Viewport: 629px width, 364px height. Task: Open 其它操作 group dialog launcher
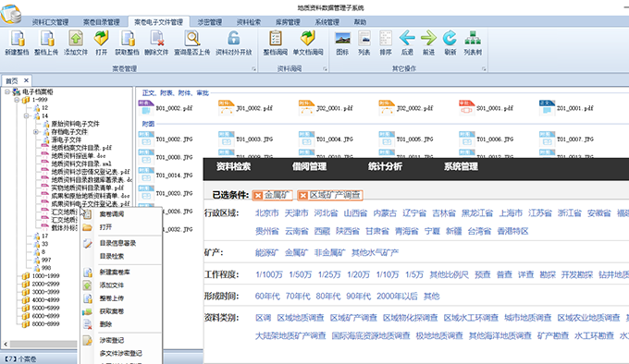tap(484, 69)
